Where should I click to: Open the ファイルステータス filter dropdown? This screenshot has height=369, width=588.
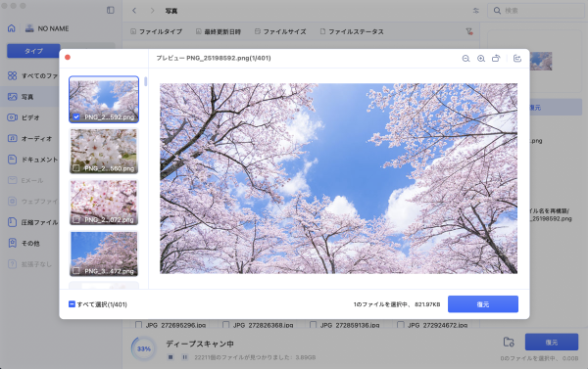[x=352, y=32]
